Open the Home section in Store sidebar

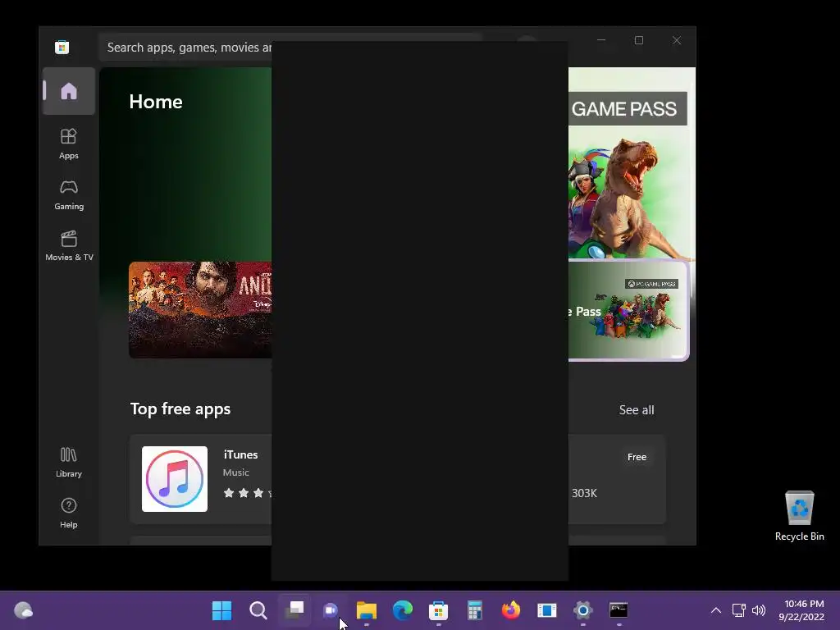(69, 91)
